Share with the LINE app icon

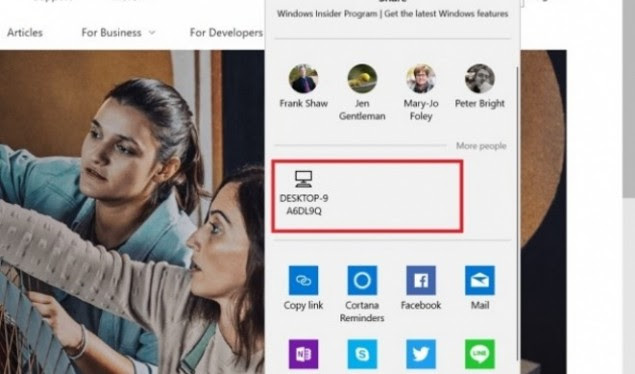pyautogui.click(x=479, y=354)
